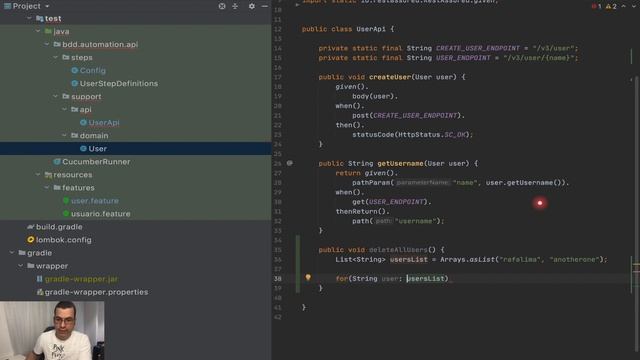Open build.gradle file
Viewport: 640px width, 360px height.
[59, 227]
